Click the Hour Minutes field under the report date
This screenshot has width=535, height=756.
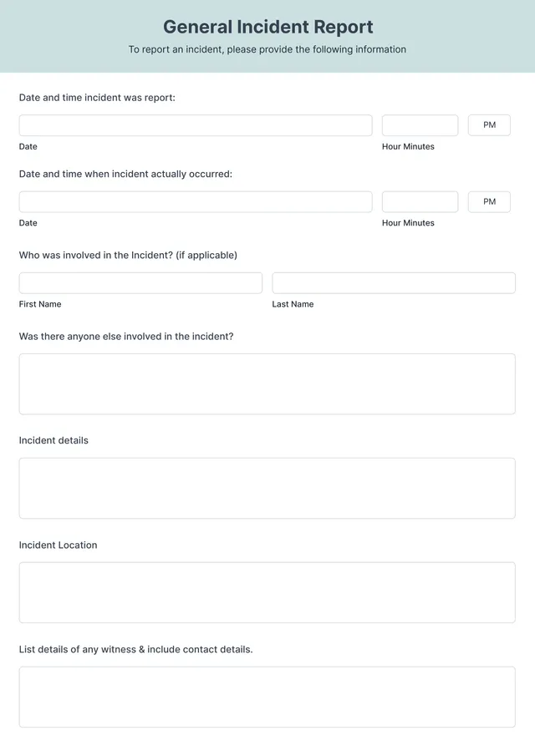(x=420, y=124)
